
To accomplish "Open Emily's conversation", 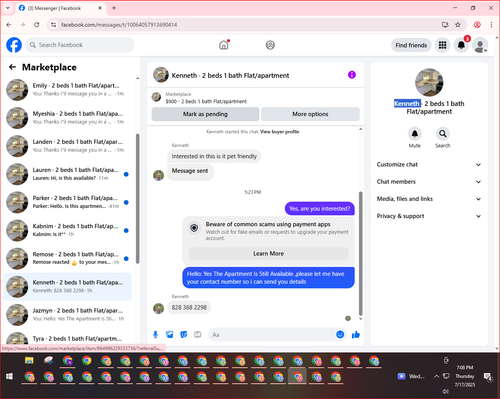I will tap(68, 90).
